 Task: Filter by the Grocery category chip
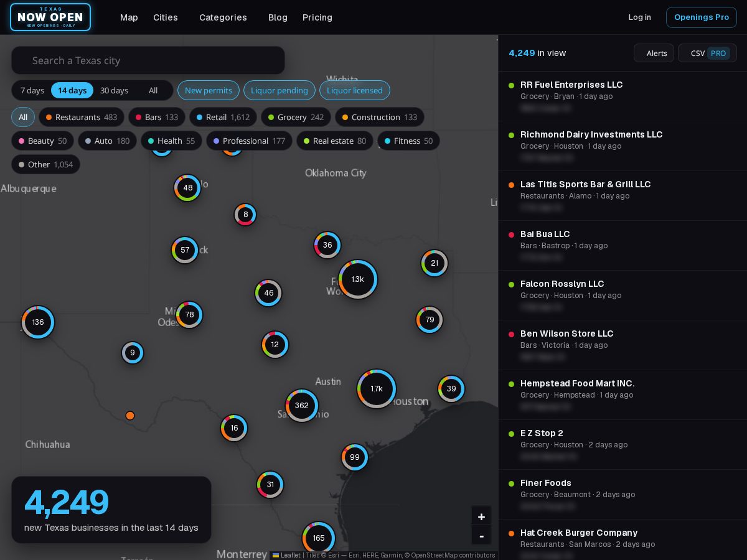(x=296, y=117)
